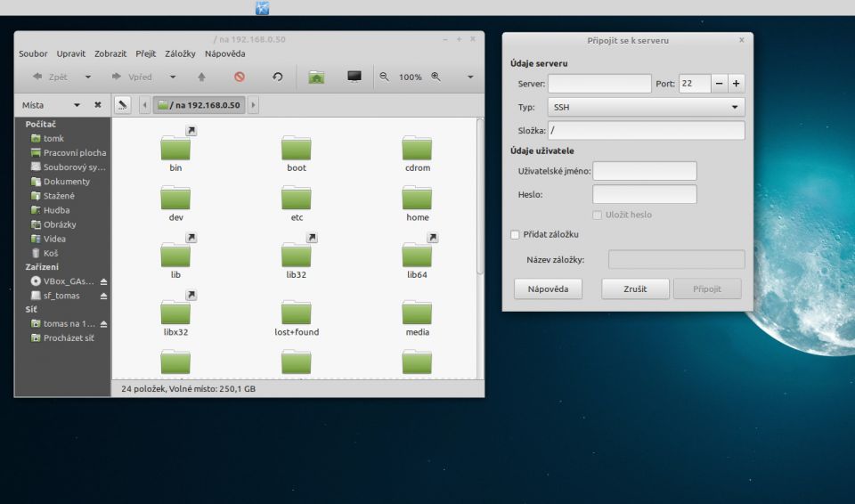Increase the port with plus button
Viewport: 855px width, 504px height.
click(737, 84)
